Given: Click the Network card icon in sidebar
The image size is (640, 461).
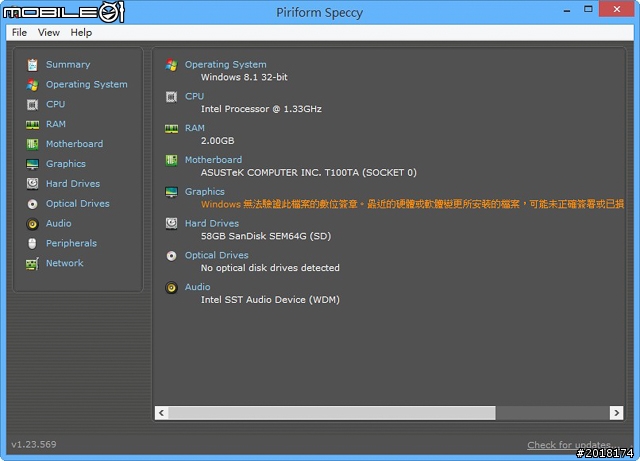Looking at the screenshot, I should 32,264.
